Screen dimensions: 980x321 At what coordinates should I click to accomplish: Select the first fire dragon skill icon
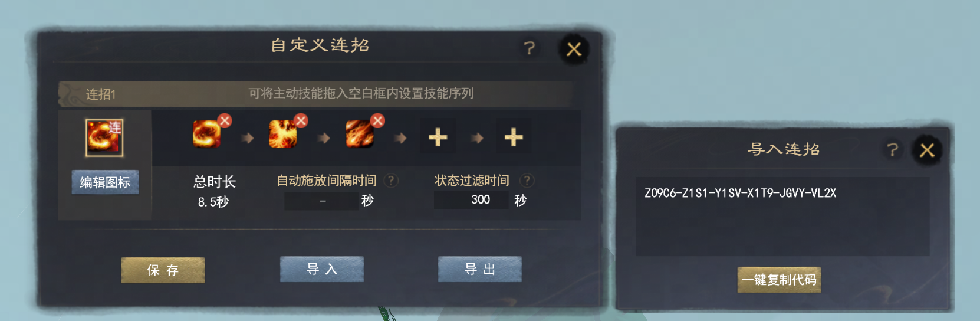pos(207,134)
